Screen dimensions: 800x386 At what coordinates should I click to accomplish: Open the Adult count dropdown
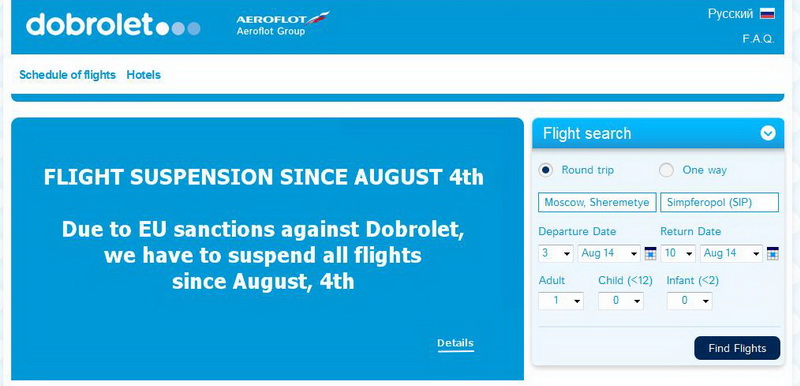[561, 301]
